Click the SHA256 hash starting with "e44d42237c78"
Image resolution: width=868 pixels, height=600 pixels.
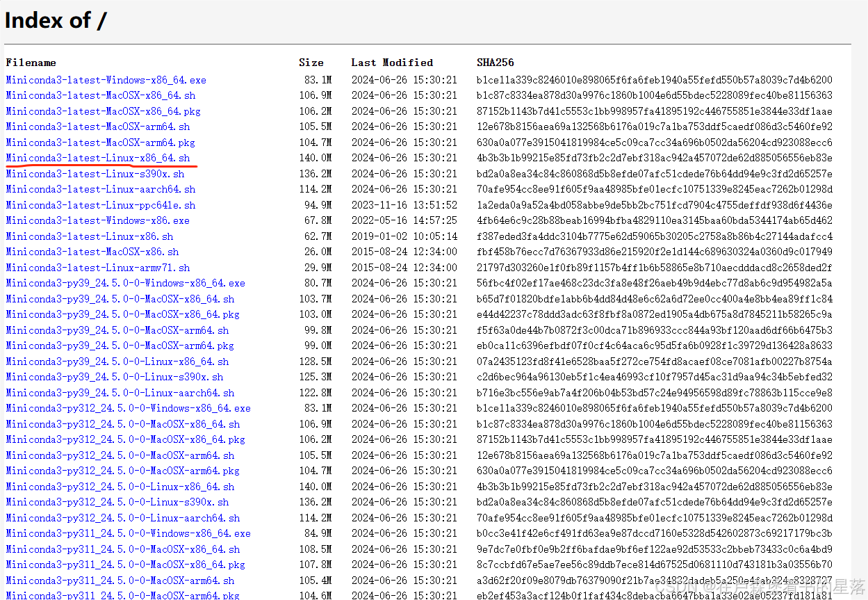(655, 314)
